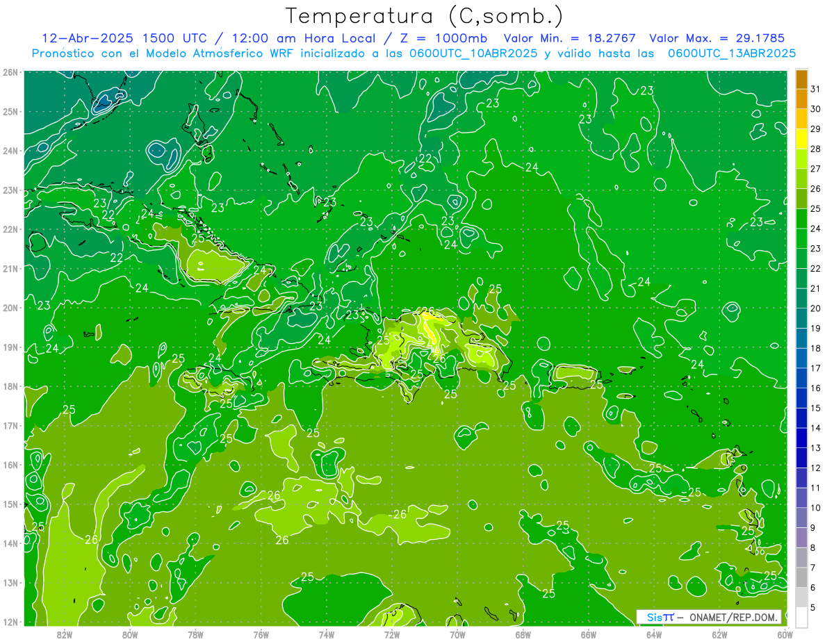Click the longitude label "64W"
The image size is (834, 644).
654,634
